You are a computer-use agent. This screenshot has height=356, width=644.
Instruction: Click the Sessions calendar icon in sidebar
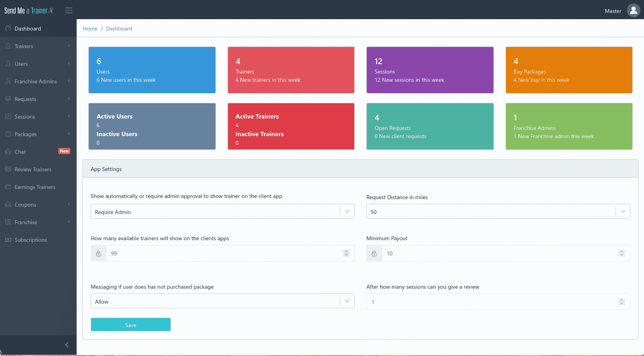(x=8, y=116)
